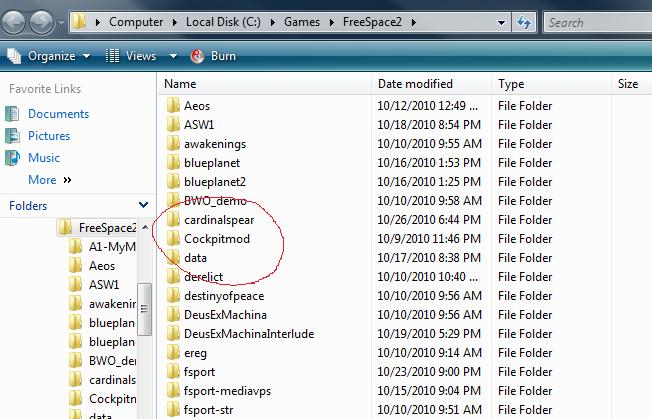
Task: Select DeusExMachina folder icon in list
Action: click(x=173, y=315)
